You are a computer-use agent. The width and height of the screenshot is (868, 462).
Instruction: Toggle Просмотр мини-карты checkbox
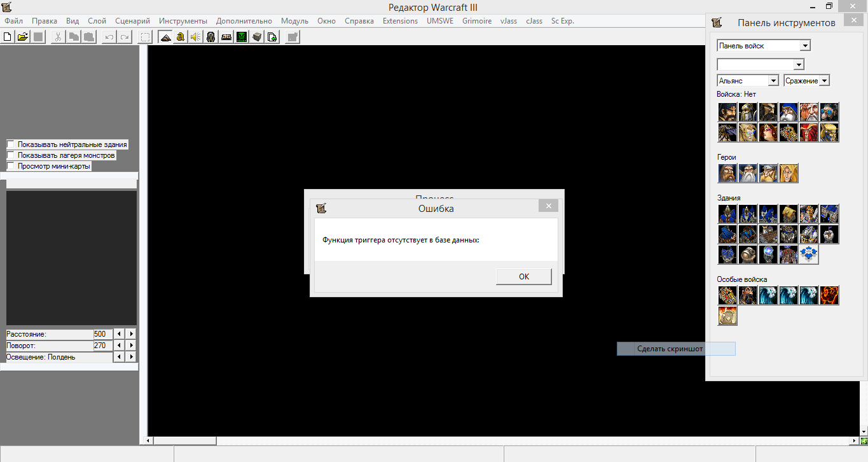(10, 166)
